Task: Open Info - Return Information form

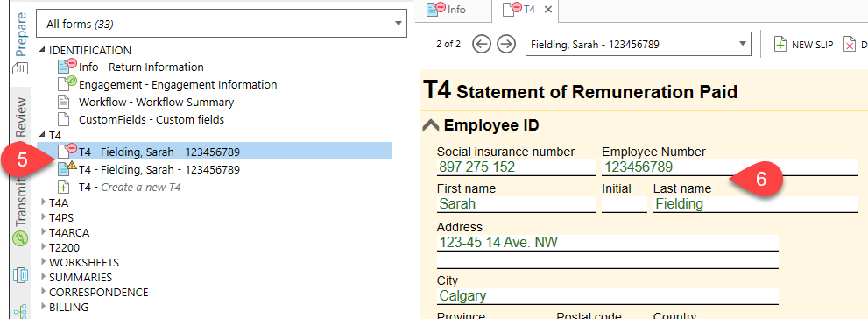Action: click(x=141, y=67)
